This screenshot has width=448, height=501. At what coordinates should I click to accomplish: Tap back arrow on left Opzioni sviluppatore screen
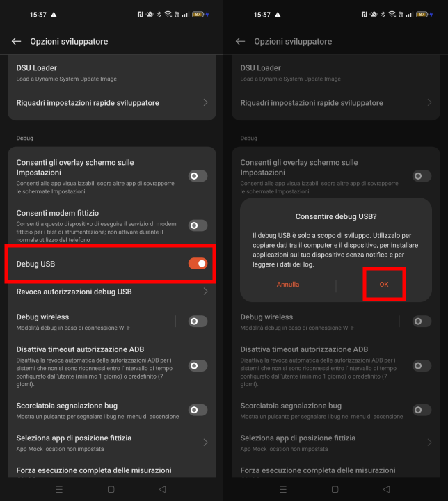[16, 41]
